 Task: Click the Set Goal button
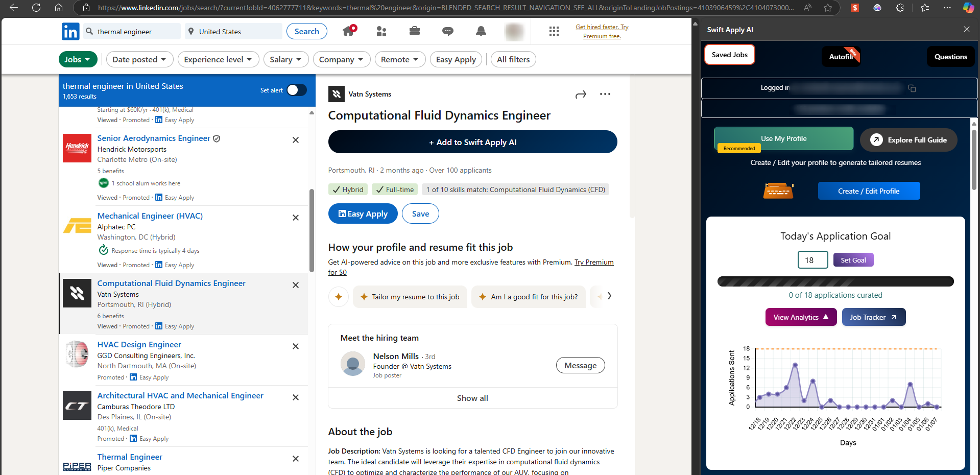853,260
